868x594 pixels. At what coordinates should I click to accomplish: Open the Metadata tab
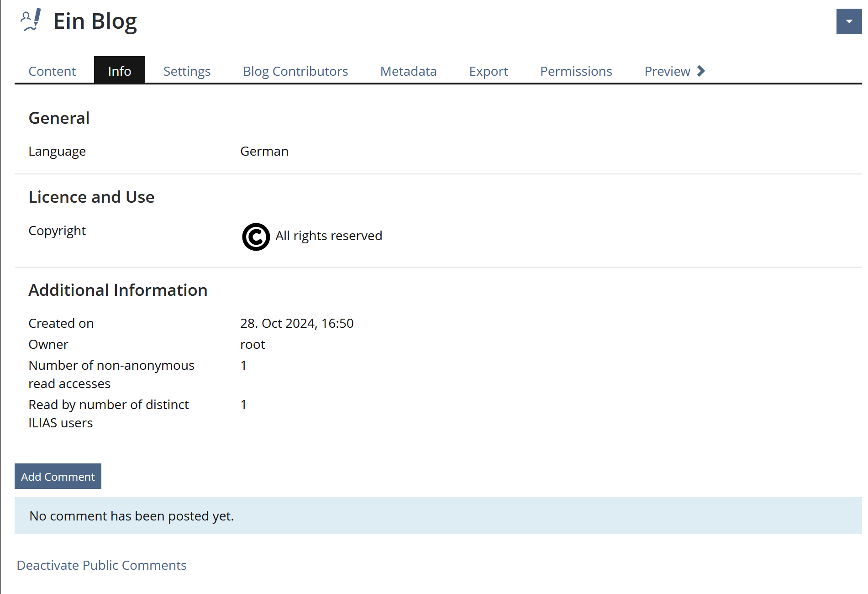(408, 71)
